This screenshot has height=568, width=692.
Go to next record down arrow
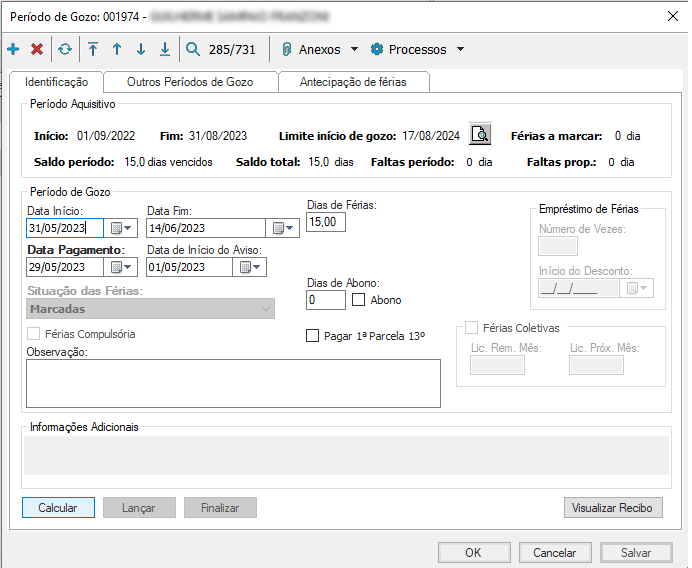[x=141, y=49]
